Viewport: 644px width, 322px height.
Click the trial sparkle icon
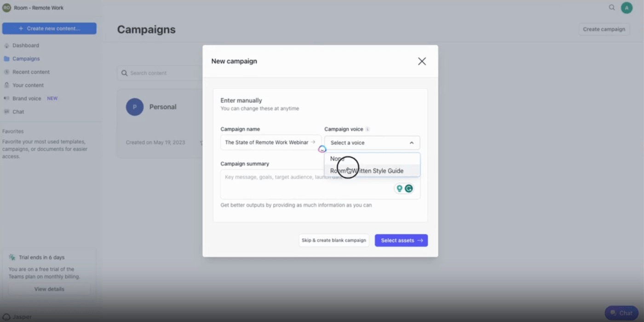(12, 258)
